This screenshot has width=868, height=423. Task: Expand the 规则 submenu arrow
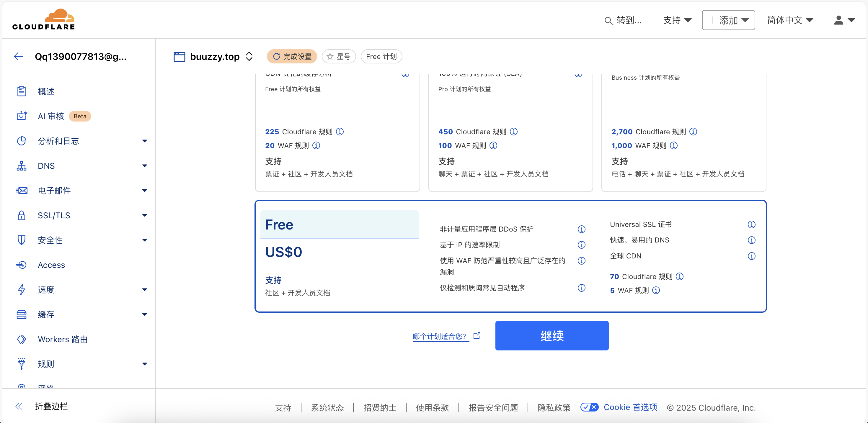(x=145, y=364)
